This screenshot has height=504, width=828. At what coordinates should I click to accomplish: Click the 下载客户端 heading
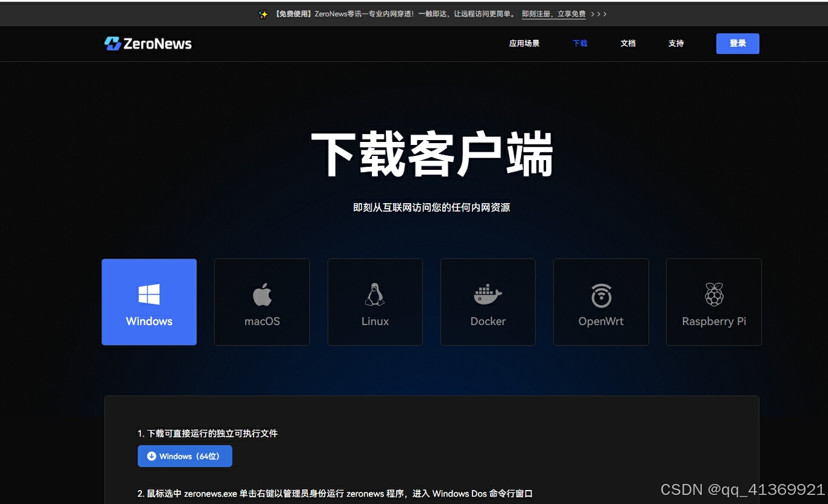432,155
